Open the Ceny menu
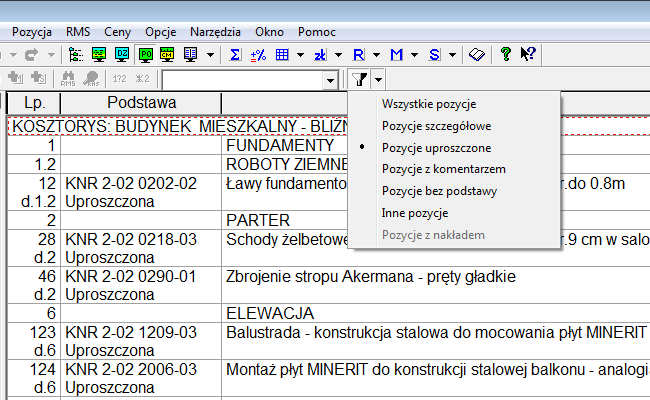This screenshot has height=400, width=650. coord(116,31)
